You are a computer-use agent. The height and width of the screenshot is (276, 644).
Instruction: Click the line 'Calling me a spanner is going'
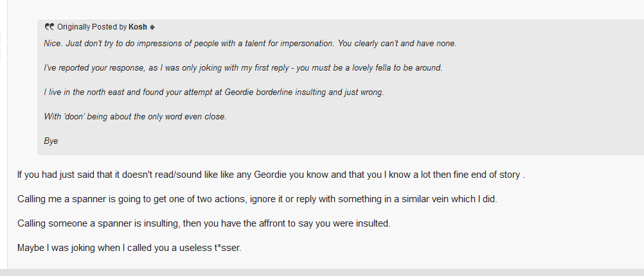257,200
